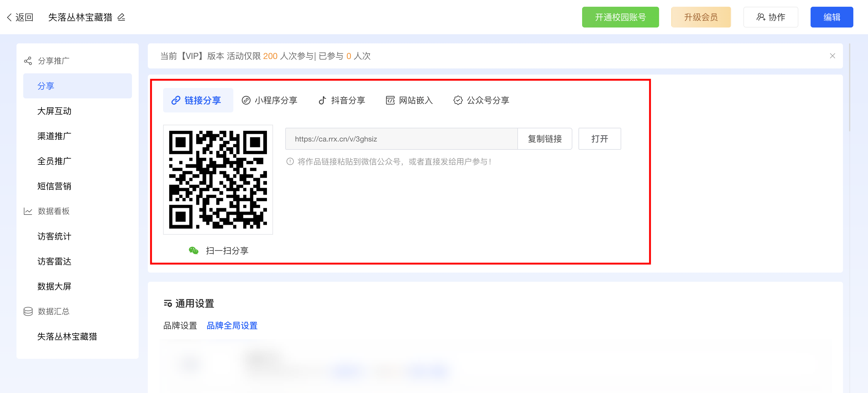
Task: Select the 链接分享 tab
Action: coord(198,101)
